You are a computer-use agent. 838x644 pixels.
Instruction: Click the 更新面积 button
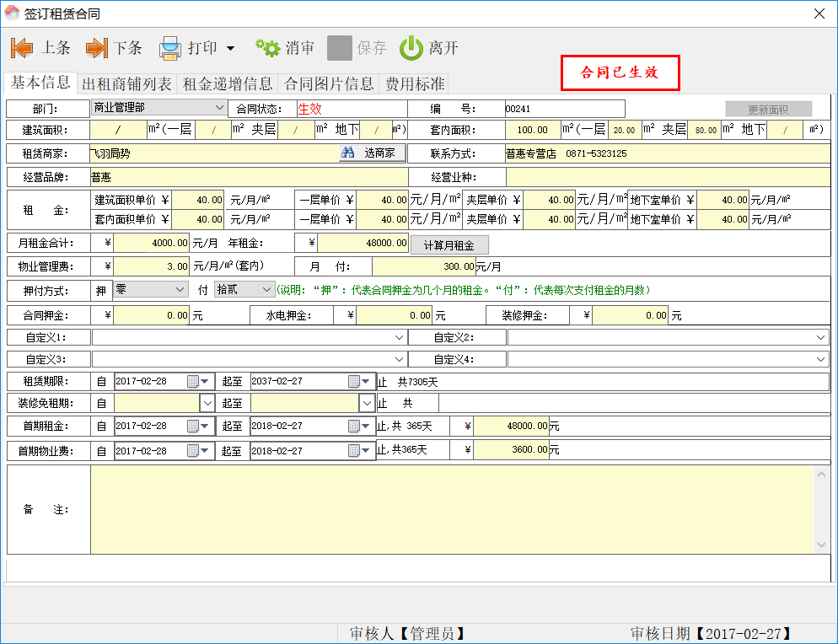tap(769, 109)
